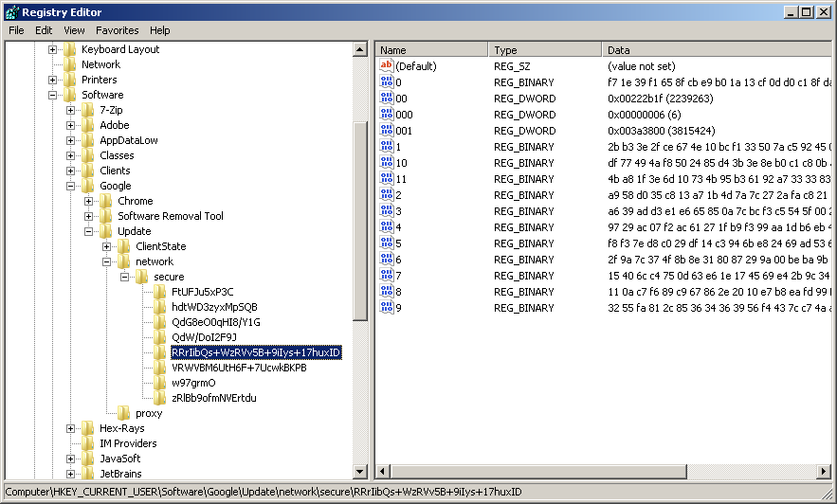Click the binary icon for value 5
The height and width of the screenshot is (504, 837).
(x=387, y=243)
